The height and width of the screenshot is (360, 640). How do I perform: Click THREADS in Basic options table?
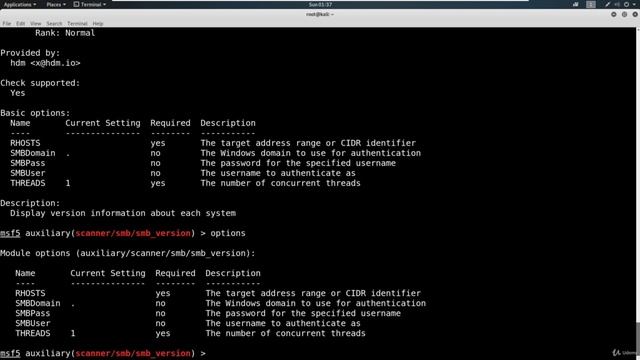[x=28, y=183]
